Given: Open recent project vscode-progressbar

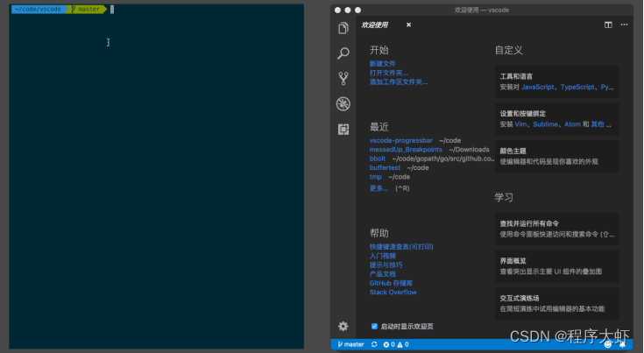Looking at the screenshot, I should tap(401, 140).
